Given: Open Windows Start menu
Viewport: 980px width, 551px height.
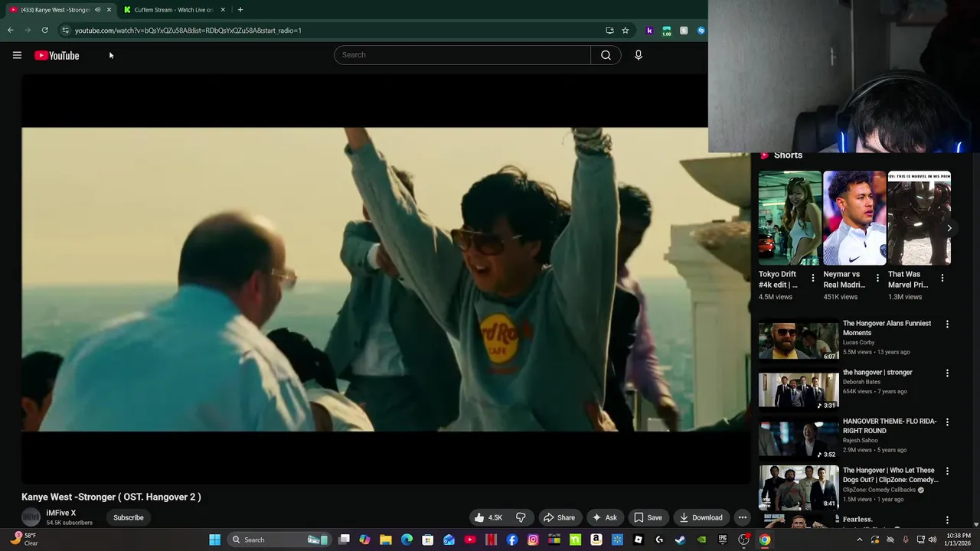Looking at the screenshot, I should [215, 540].
